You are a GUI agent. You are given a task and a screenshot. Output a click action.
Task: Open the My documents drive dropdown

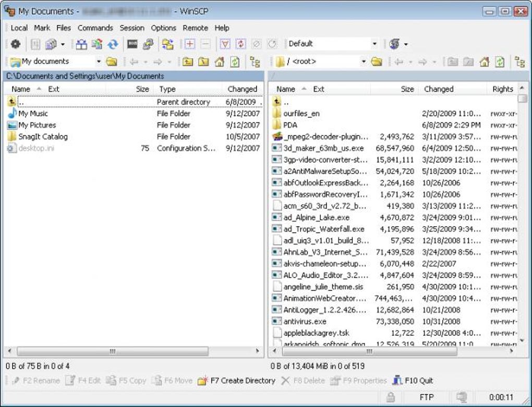99,61
